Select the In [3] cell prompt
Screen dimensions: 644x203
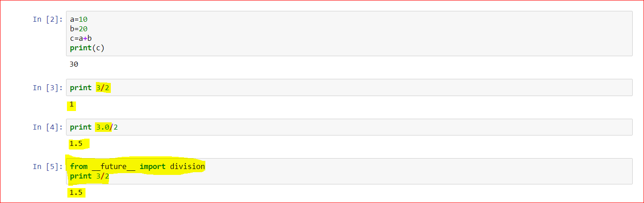coord(48,87)
